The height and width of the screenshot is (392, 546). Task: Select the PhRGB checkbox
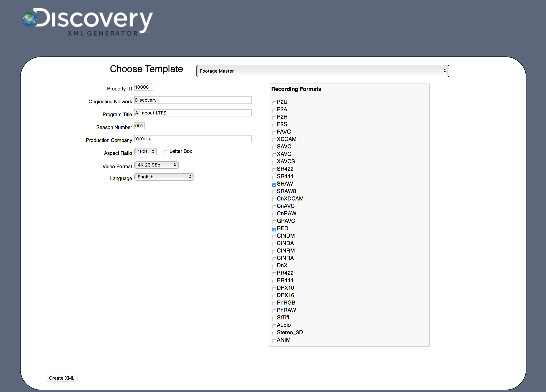coord(274,304)
